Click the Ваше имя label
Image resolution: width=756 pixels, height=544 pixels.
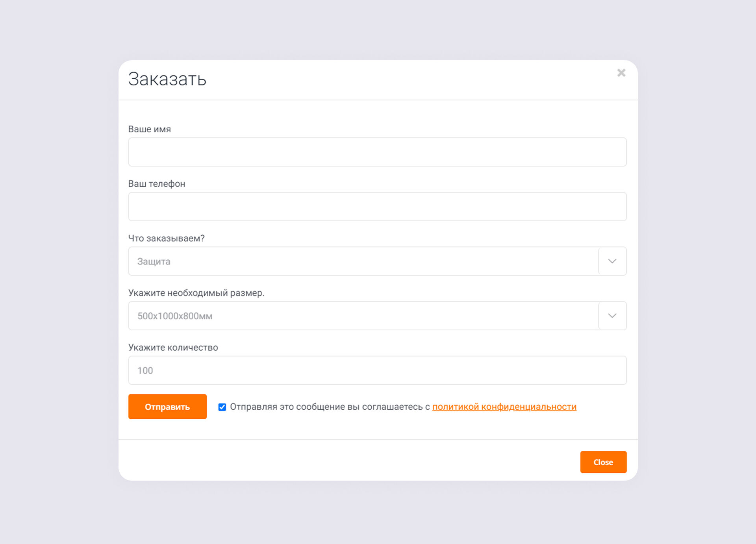(150, 129)
